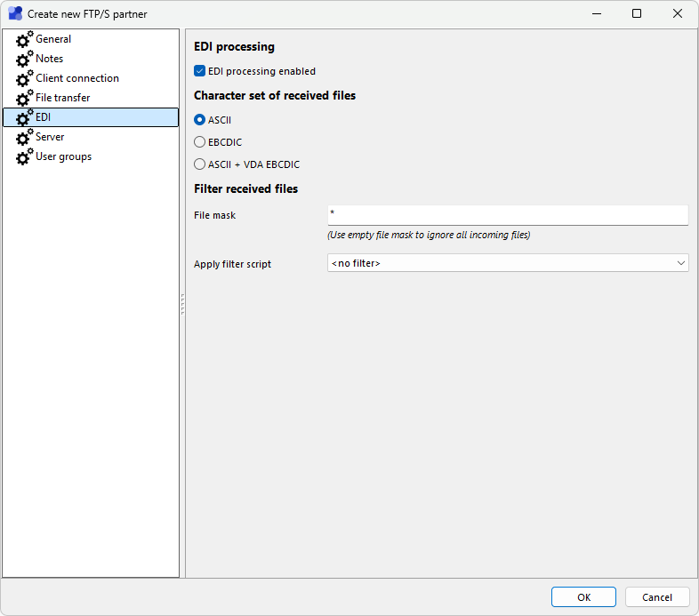Click the gear icon beside EDI
The width and height of the screenshot is (699, 616).
[24, 118]
